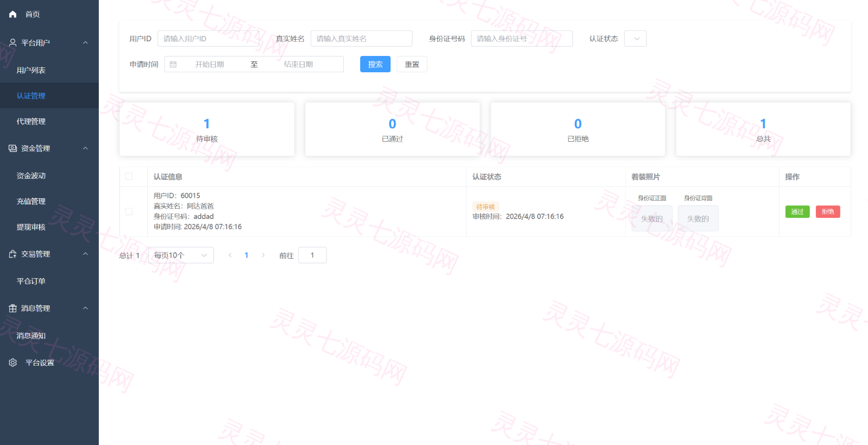Click the red 拒绝 button
Screen dimensions: 868x445
[828, 212]
